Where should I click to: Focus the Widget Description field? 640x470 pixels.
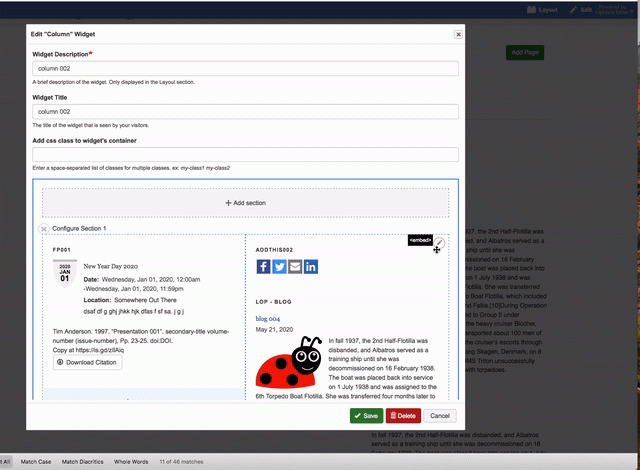[x=245, y=69]
